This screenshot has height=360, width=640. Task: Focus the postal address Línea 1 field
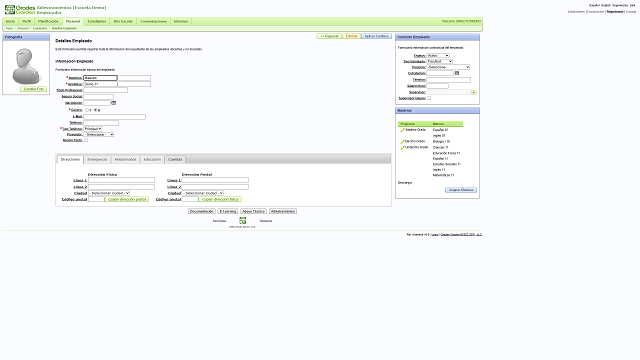click(x=215, y=180)
